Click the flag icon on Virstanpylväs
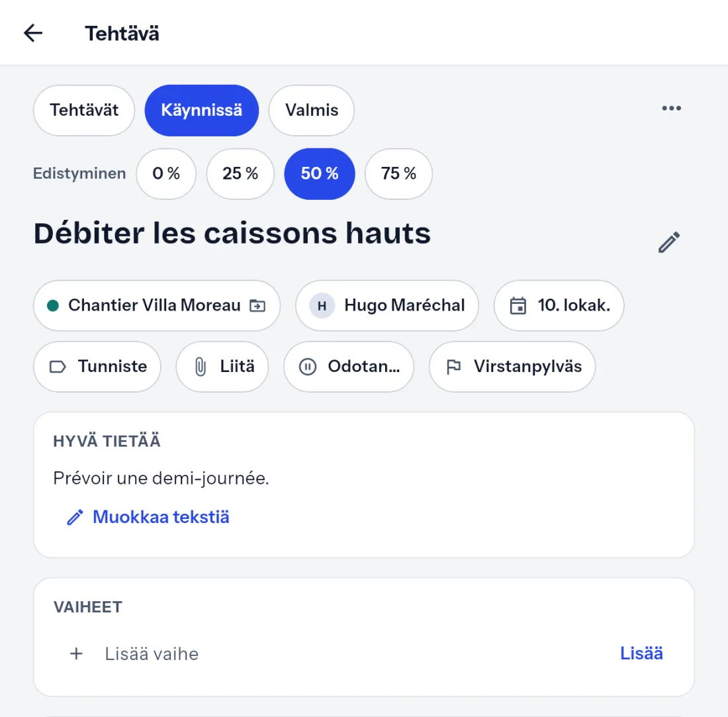Image resolution: width=728 pixels, height=717 pixels. coord(453,367)
